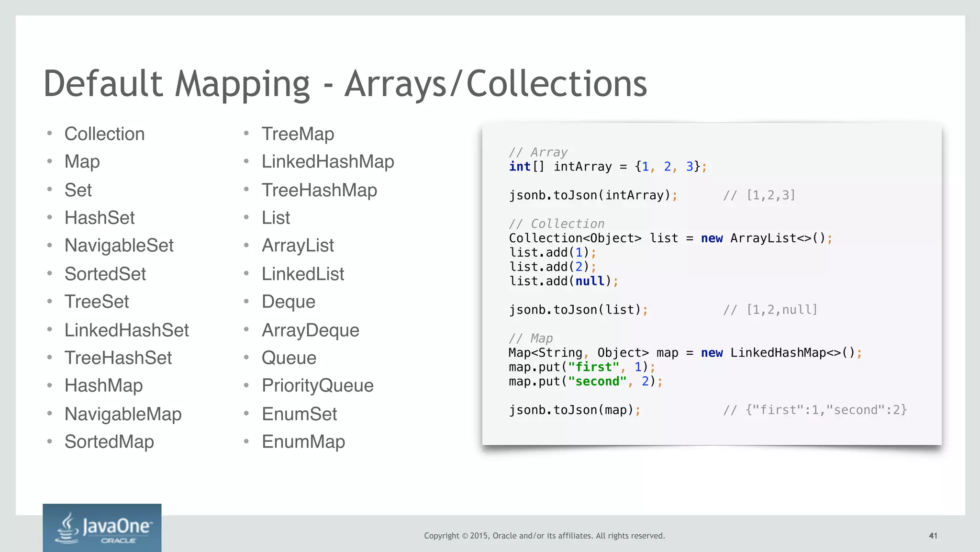Click the ArrayDeque bullet text
The height and width of the screenshot is (552, 980).
point(310,330)
